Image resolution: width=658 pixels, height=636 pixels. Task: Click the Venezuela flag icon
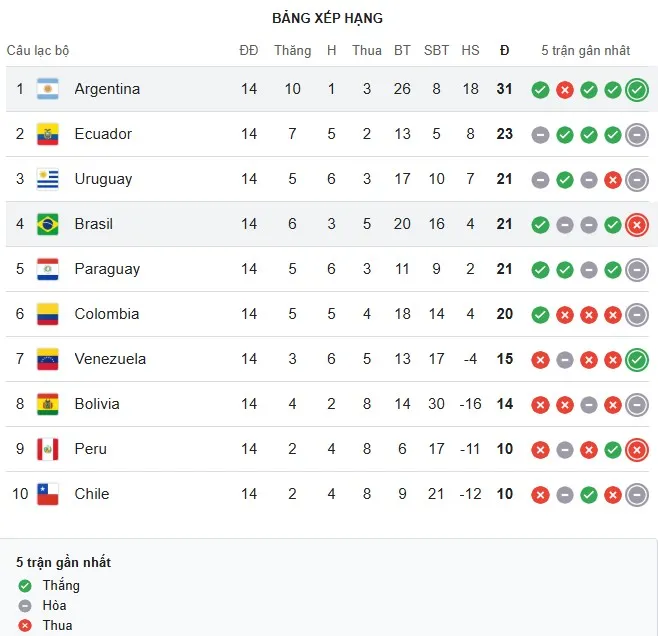48,359
